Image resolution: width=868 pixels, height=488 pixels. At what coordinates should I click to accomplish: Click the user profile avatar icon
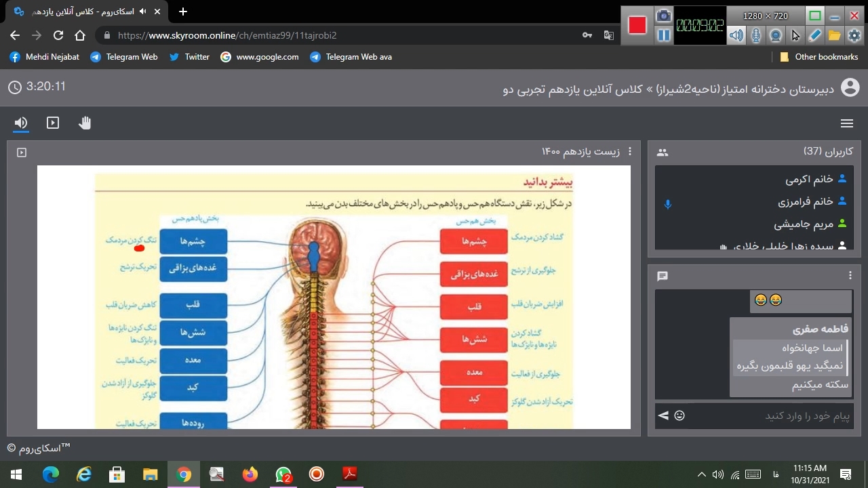(850, 87)
